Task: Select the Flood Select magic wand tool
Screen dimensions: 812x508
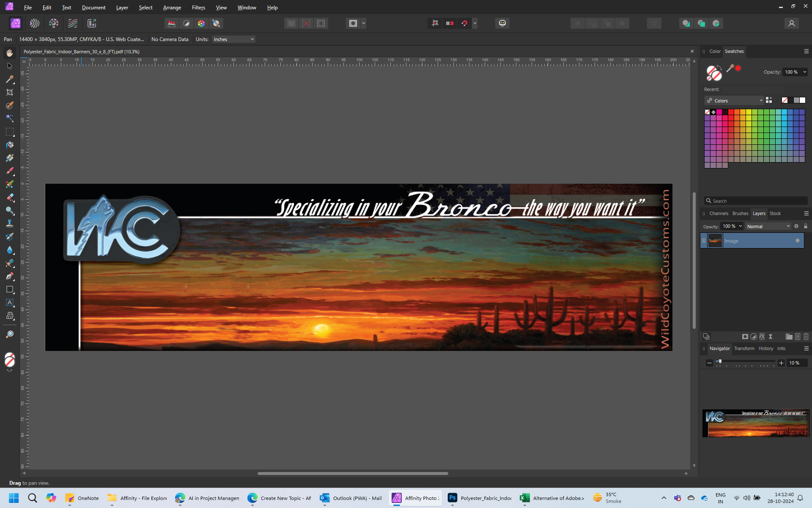Action: (x=10, y=119)
